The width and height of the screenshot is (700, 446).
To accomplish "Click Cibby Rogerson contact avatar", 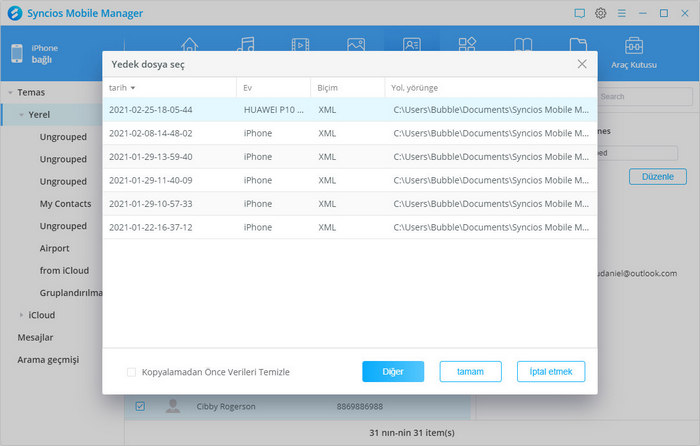I will coord(173,406).
